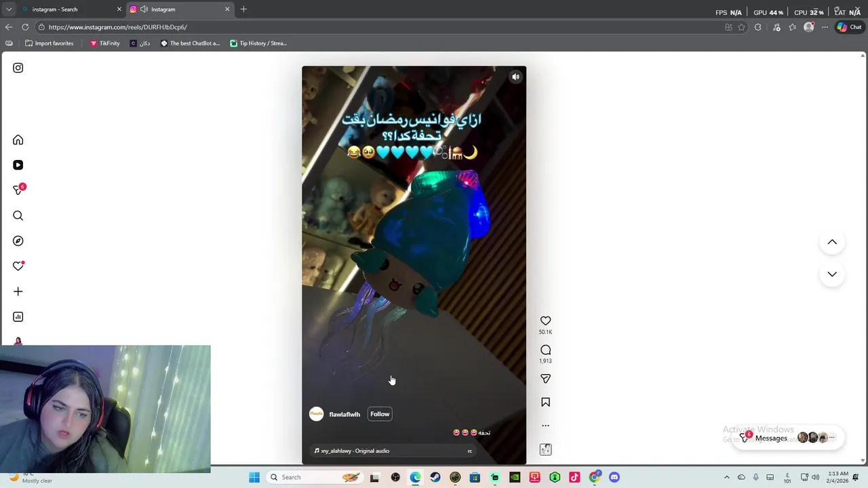Open the Favorites list icon

(792, 27)
